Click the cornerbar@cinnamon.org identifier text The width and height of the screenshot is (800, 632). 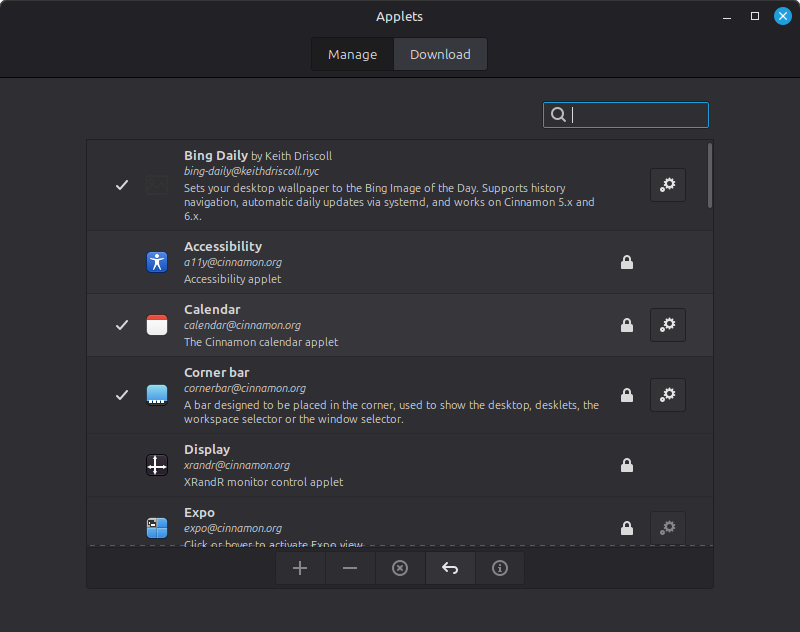click(x=245, y=388)
